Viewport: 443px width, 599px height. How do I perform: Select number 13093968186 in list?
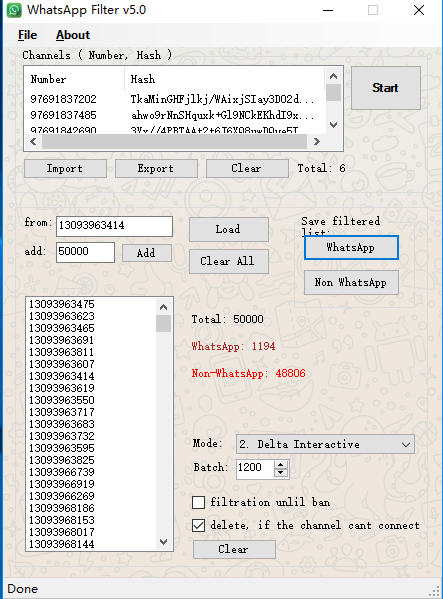pyautogui.click(x=61, y=508)
